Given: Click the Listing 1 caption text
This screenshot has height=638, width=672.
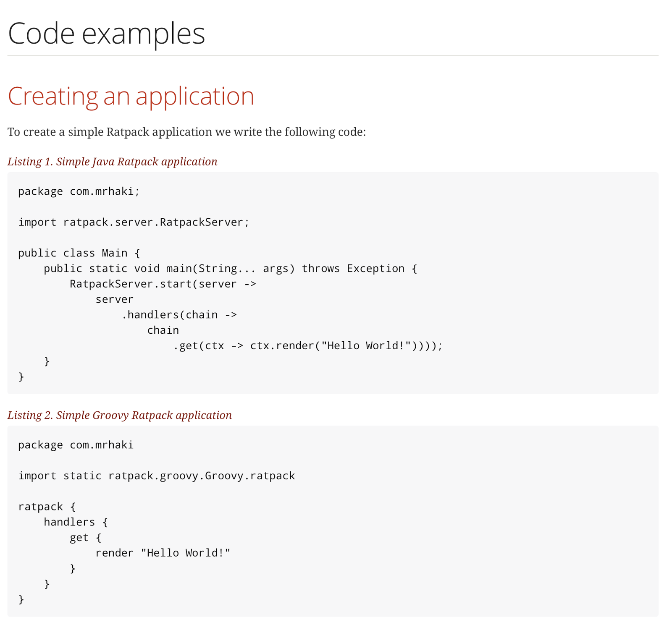Looking at the screenshot, I should [x=112, y=162].
